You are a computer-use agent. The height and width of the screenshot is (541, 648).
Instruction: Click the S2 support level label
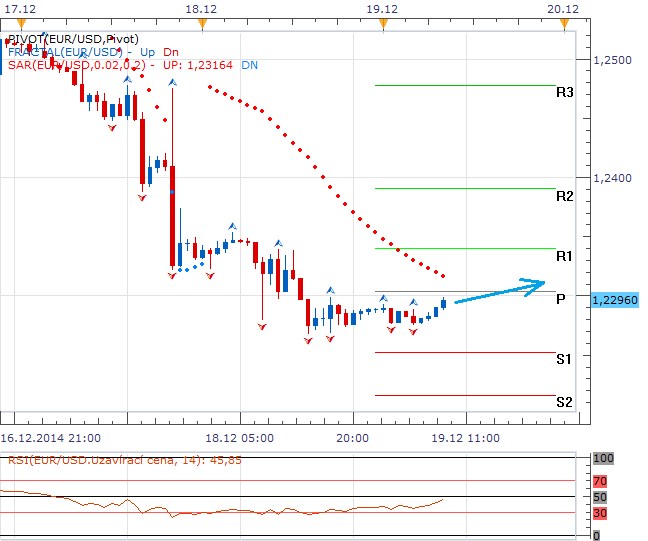tap(564, 402)
